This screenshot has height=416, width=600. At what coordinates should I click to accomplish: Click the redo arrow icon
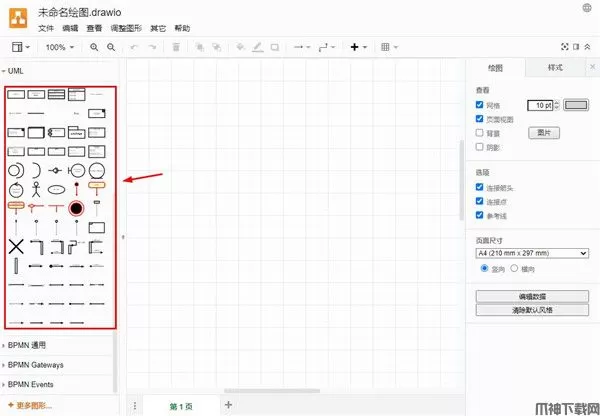tap(152, 47)
